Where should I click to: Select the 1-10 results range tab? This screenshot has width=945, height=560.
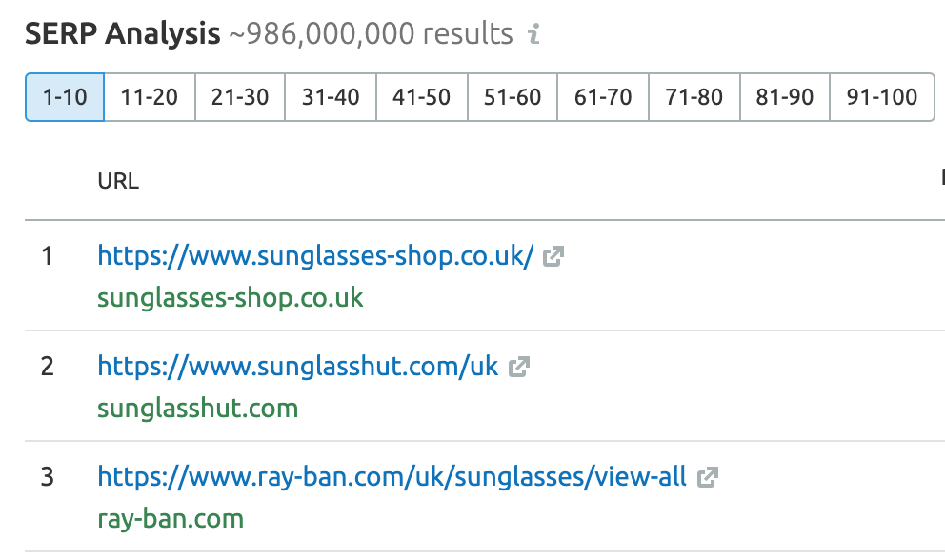point(65,97)
